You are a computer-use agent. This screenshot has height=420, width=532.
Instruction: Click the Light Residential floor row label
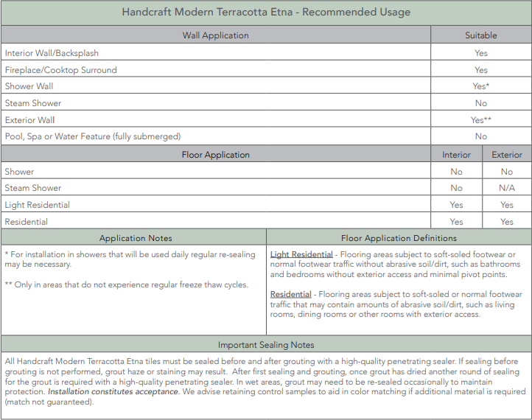38,205
